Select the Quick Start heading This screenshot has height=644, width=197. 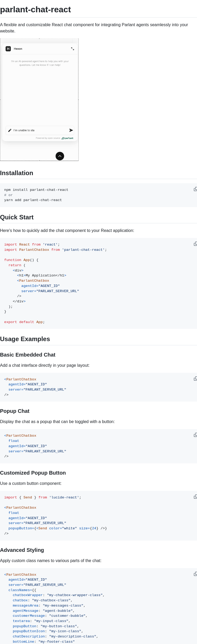(x=17, y=217)
